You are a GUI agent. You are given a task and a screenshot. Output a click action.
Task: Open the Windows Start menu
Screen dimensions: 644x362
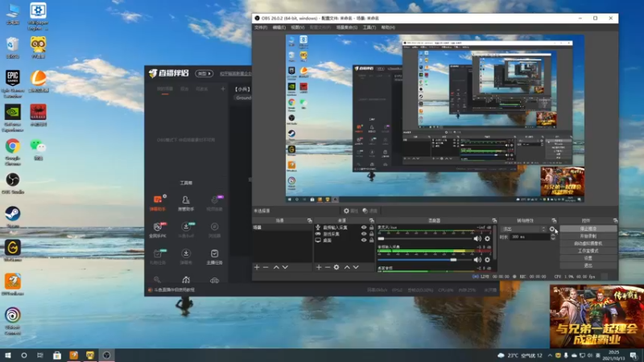pos(7,356)
